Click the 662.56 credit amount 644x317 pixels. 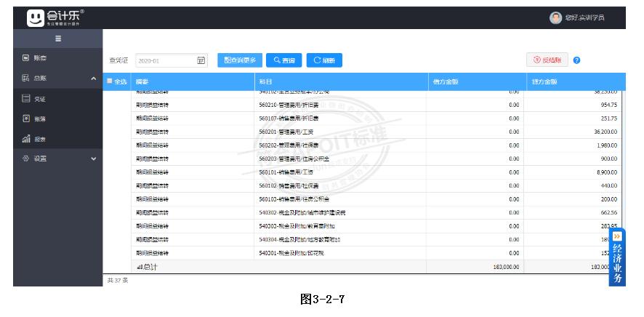(x=608, y=213)
